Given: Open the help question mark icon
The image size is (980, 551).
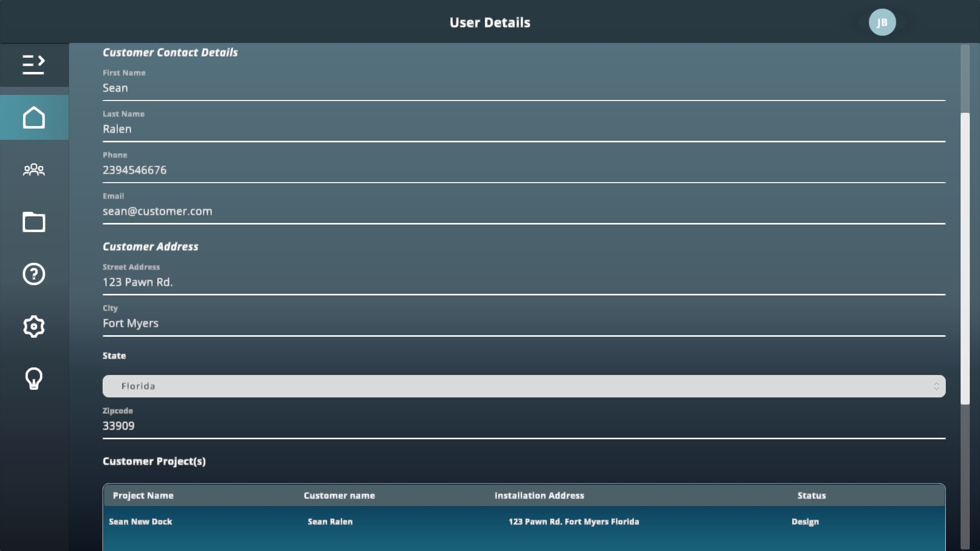Looking at the screenshot, I should coord(34,274).
